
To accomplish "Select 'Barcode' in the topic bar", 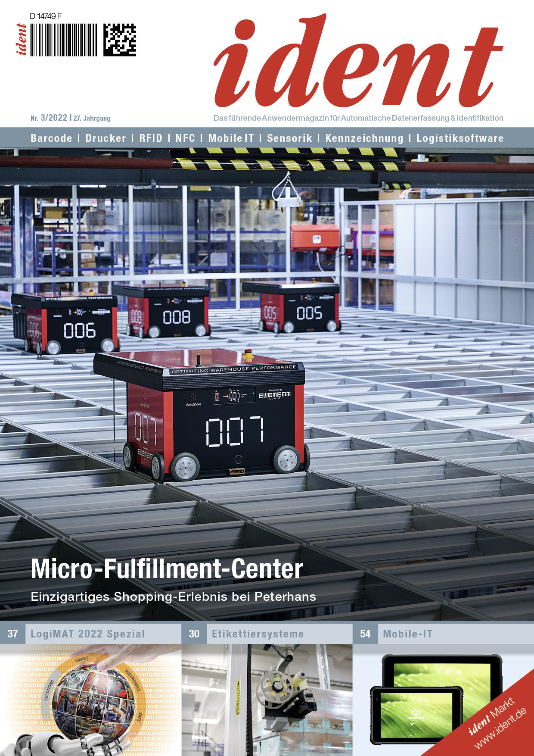I will coord(51,138).
